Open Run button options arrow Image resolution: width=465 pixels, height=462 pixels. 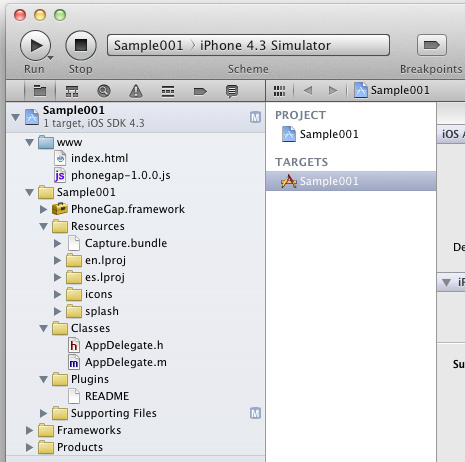tap(50, 58)
